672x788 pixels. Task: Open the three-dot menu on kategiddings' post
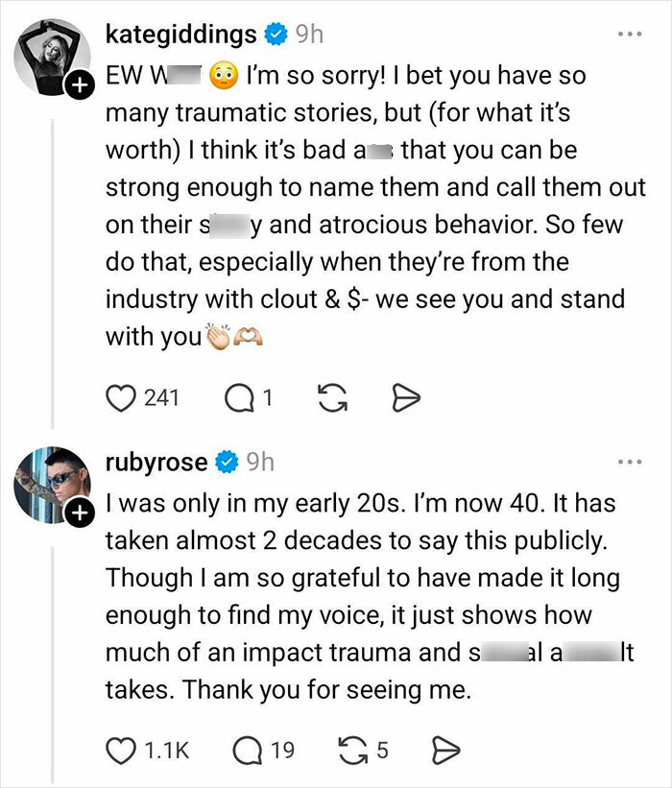629,32
